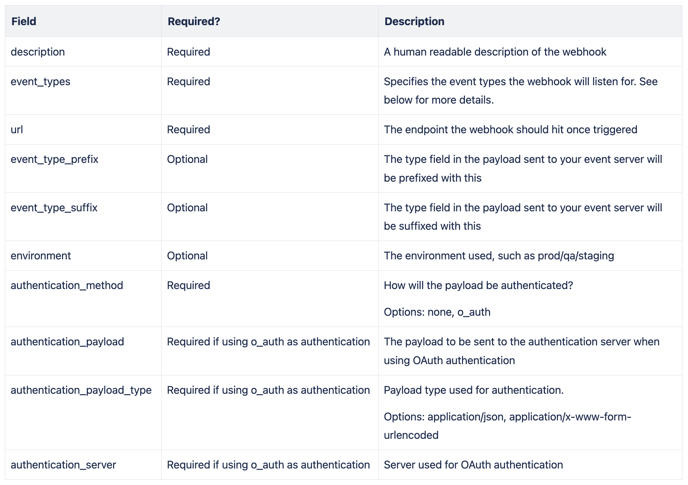The image size is (688, 485).
Task: Click the Field column header
Action: click(x=24, y=21)
